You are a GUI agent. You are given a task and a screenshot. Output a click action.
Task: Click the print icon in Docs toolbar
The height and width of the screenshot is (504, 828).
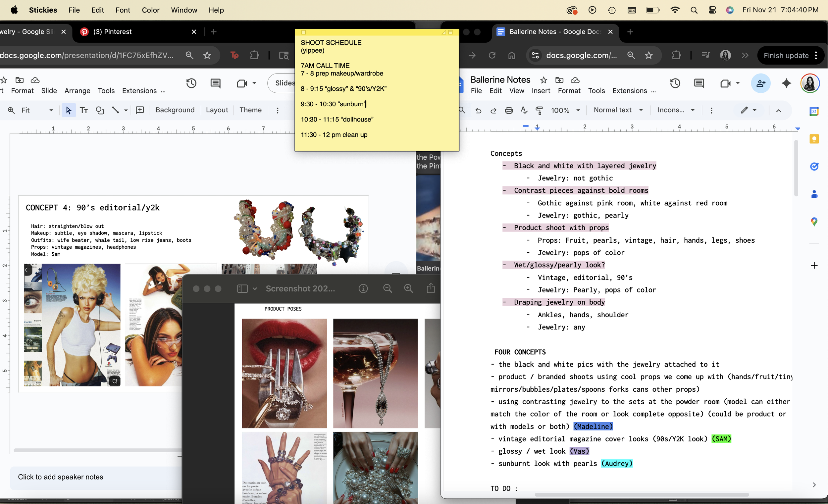point(509,110)
